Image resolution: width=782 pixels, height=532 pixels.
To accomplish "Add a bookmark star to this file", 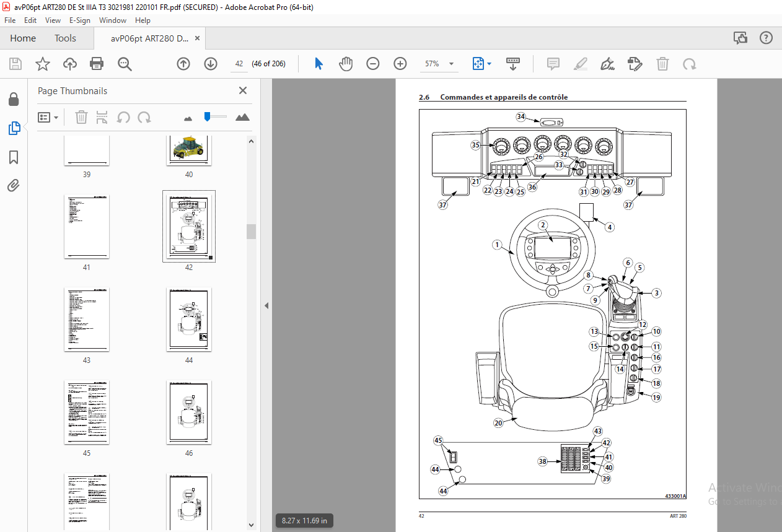I will [x=42, y=64].
